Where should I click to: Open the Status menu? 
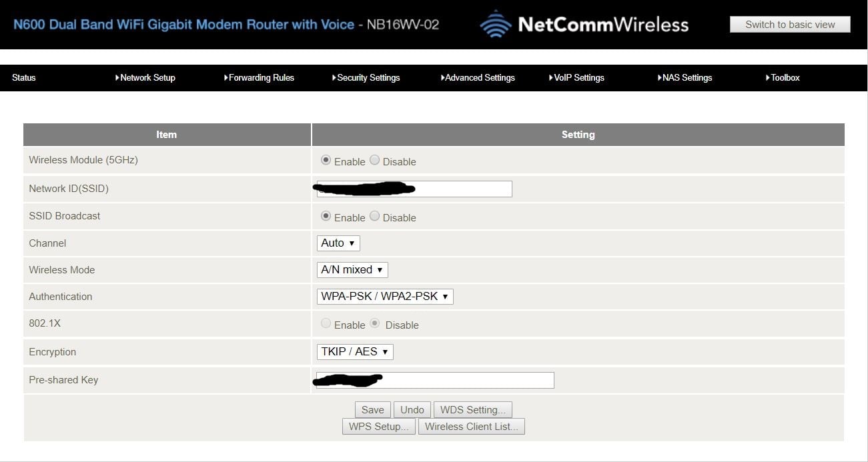pyautogui.click(x=24, y=78)
